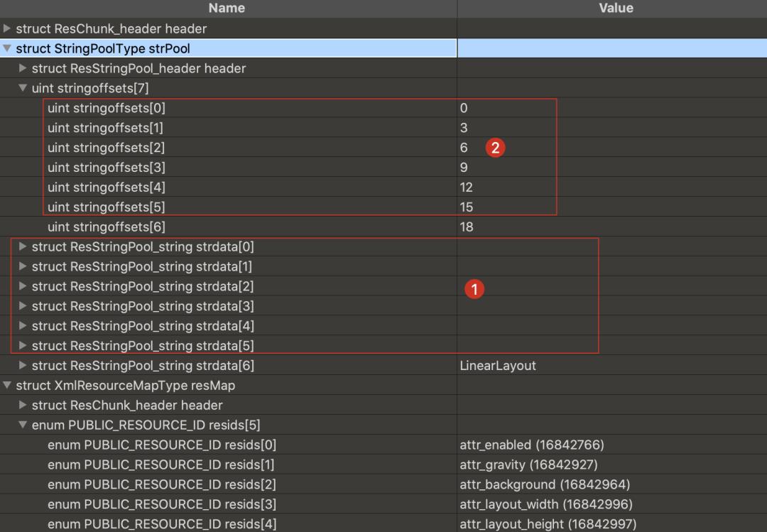Collapse struct XmlResourceMapType resMap
767x532 pixels.
coord(7,386)
